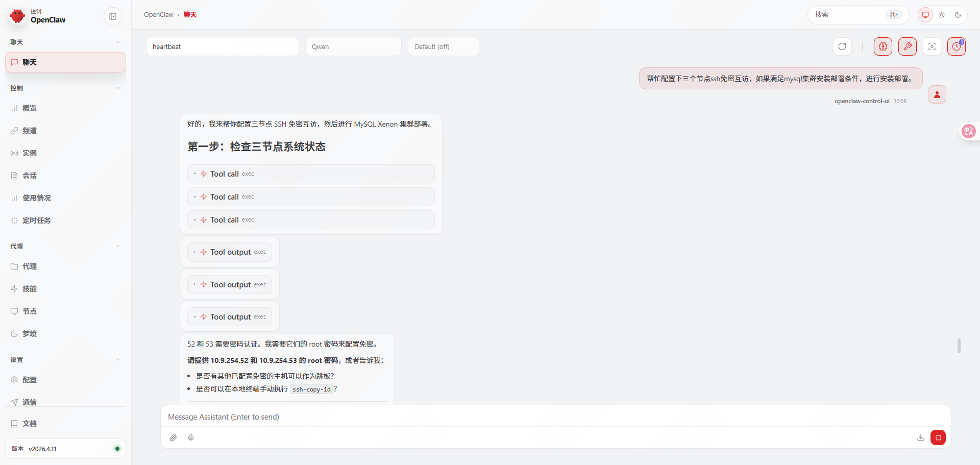Click the 版本 v2026.4.11 status entry
Image resolution: width=980 pixels, height=465 pixels.
pyautogui.click(x=65, y=449)
